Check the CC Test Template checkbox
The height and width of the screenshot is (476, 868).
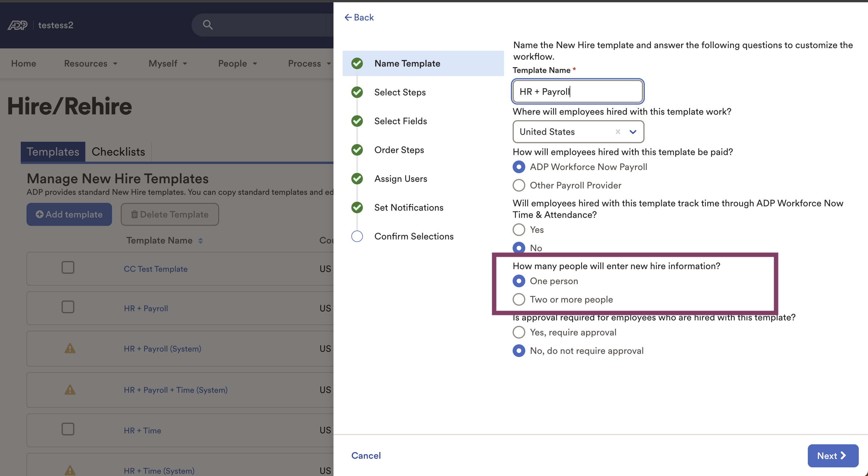(x=68, y=267)
